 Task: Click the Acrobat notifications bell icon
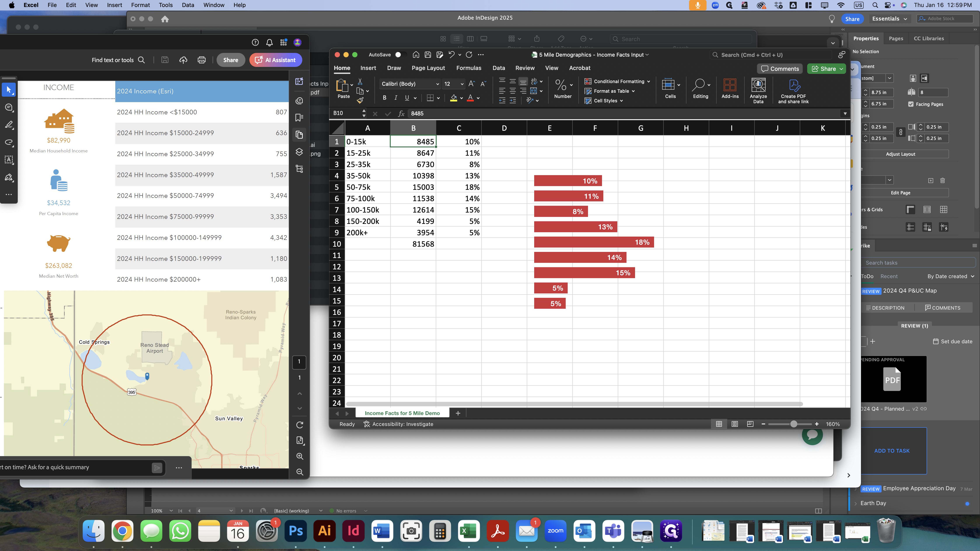(x=269, y=43)
